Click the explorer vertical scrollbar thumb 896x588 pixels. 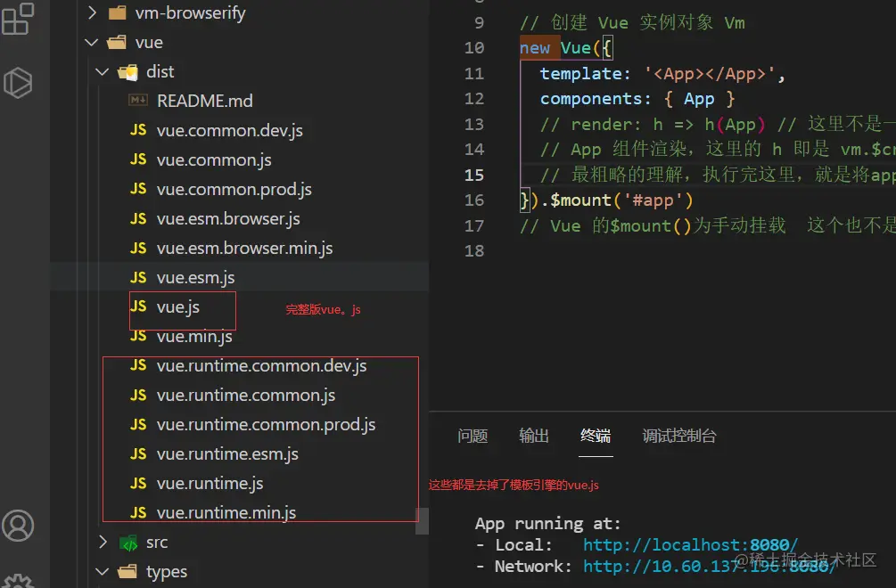[x=422, y=521]
